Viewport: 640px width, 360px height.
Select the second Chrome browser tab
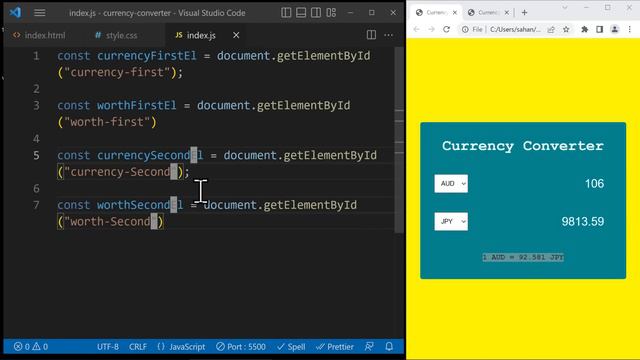tap(488, 13)
